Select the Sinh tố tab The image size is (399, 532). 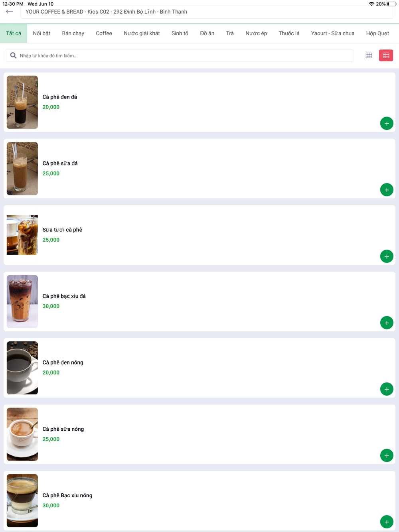coord(180,33)
